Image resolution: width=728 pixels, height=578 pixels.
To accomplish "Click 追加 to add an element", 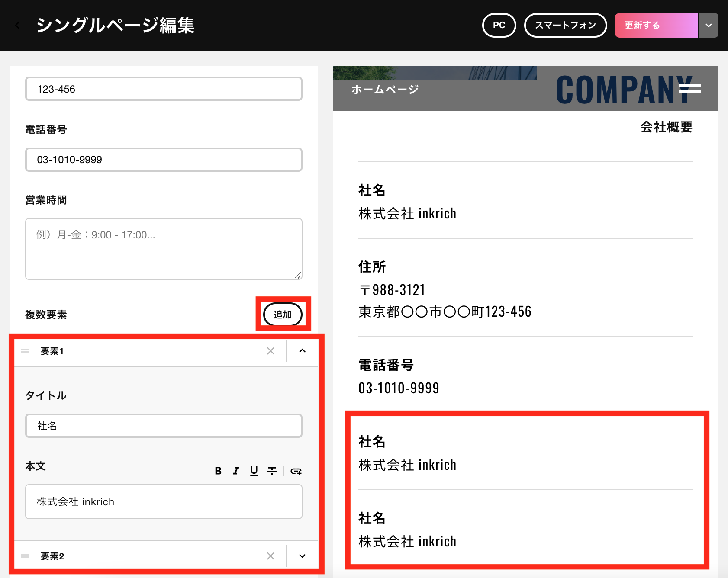I will point(283,315).
